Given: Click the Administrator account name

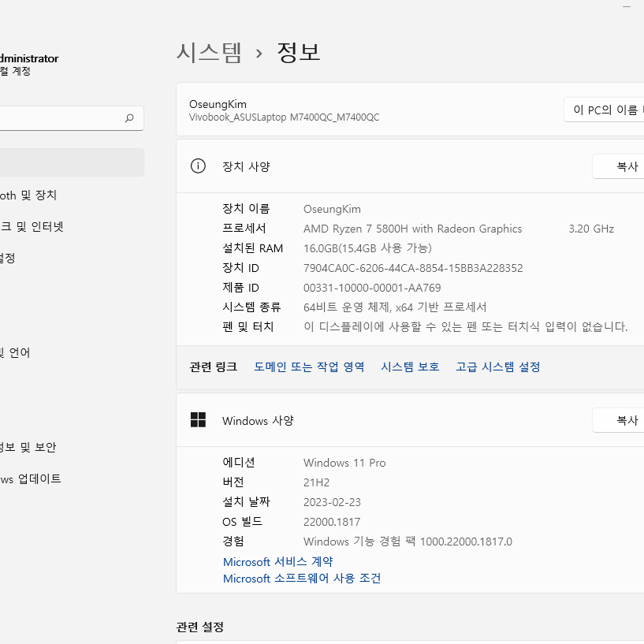Looking at the screenshot, I should pos(29,58).
